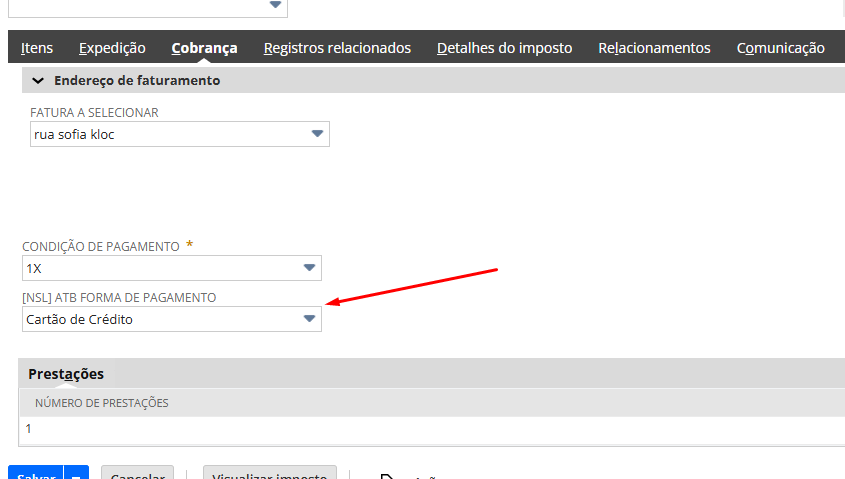
Task: Open the Forma de pagamento dropdown arrow
Action: [309, 319]
